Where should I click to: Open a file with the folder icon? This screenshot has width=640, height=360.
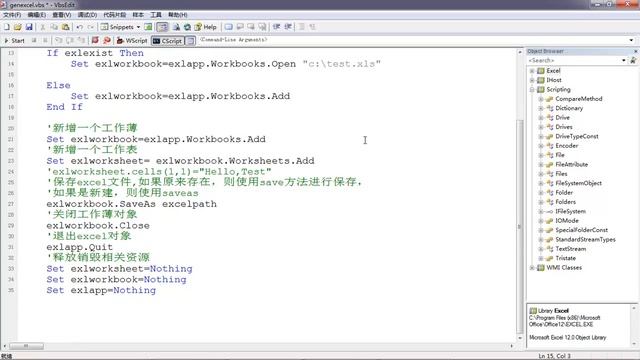point(18,27)
